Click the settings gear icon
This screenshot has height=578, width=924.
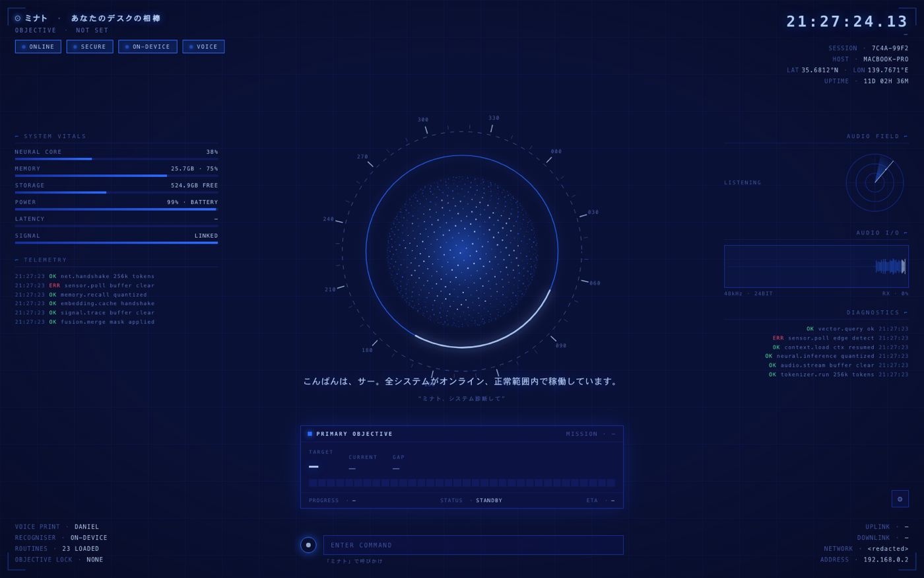tap(900, 499)
